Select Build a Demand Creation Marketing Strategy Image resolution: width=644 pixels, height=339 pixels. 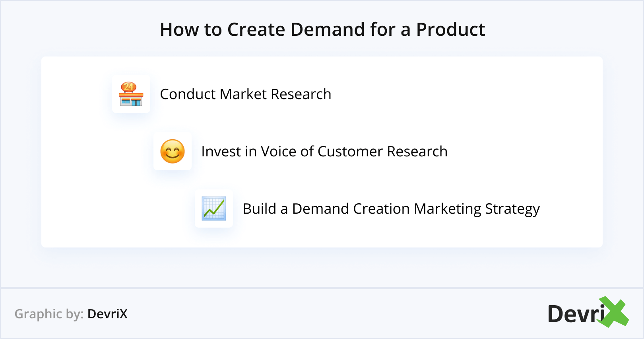[x=391, y=209]
